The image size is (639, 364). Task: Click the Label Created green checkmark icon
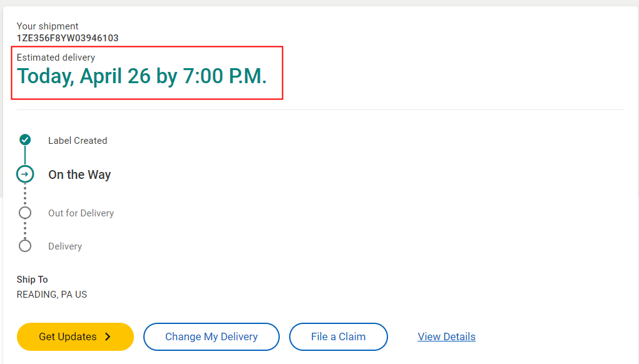click(25, 139)
